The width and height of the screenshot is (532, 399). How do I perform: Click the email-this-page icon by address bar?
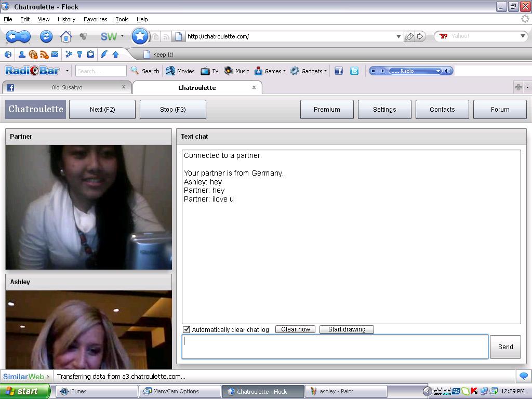point(409,36)
